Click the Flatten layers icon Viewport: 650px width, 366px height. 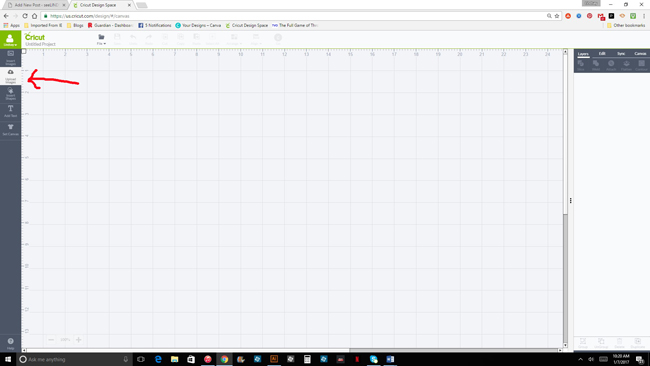point(626,65)
